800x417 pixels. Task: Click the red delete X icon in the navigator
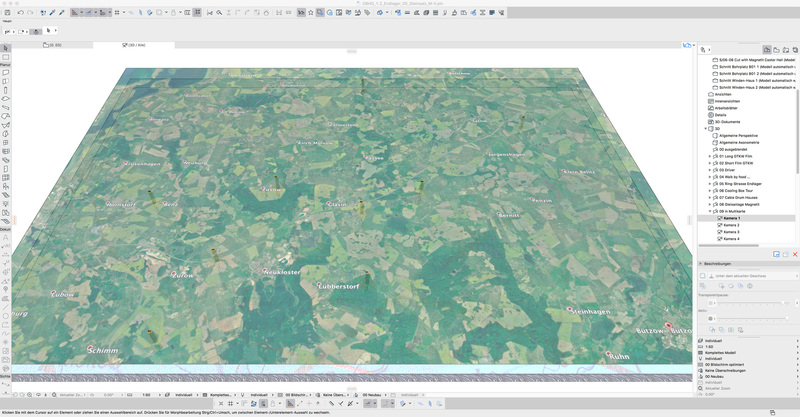tap(795, 254)
